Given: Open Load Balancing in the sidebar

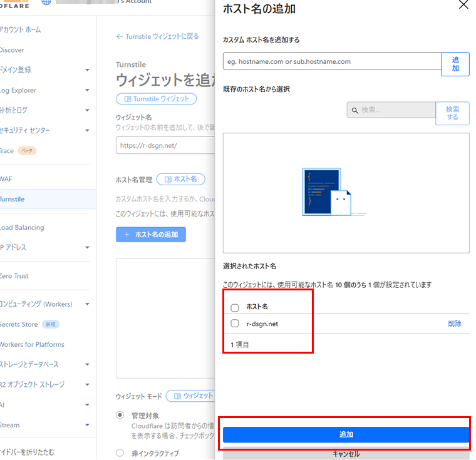Looking at the screenshot, I should pos(22,228).
